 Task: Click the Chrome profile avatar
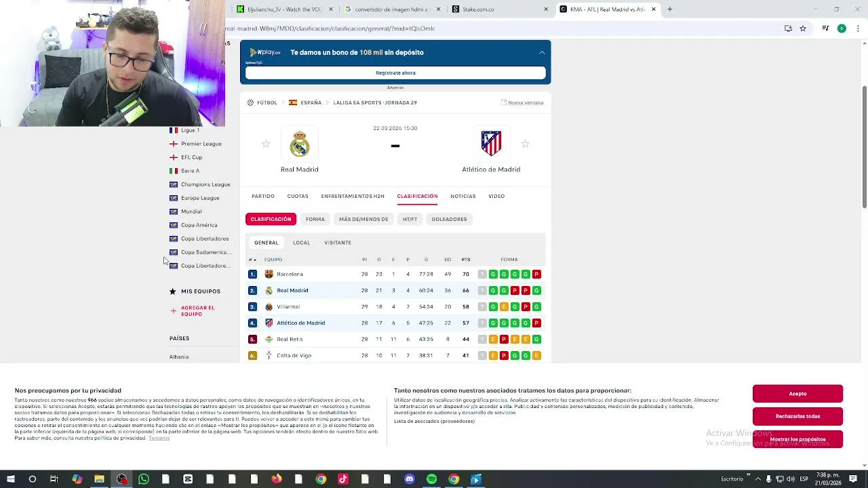(x=842, y=28)
